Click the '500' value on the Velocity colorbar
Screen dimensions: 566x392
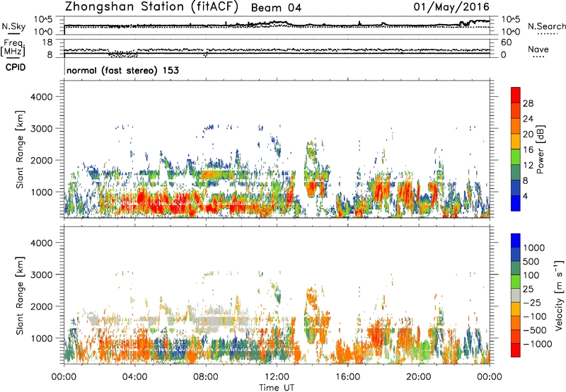(x=531, y=261)
